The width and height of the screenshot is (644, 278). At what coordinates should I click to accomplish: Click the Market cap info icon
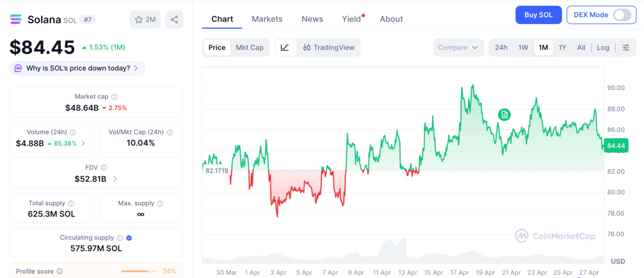[114, 97]
